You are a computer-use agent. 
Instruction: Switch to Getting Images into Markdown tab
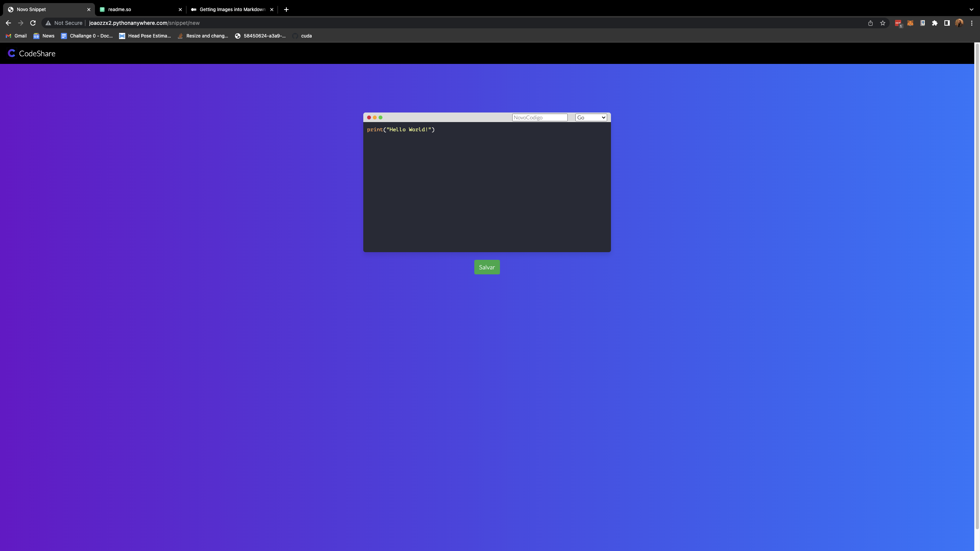pos(232,10)
